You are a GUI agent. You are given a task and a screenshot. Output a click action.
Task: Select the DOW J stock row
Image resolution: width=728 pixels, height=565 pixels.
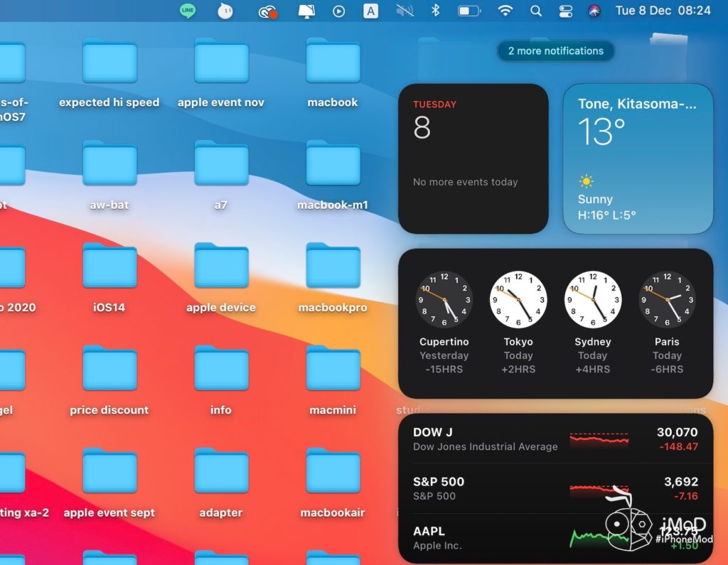click(x=555, y=439)
